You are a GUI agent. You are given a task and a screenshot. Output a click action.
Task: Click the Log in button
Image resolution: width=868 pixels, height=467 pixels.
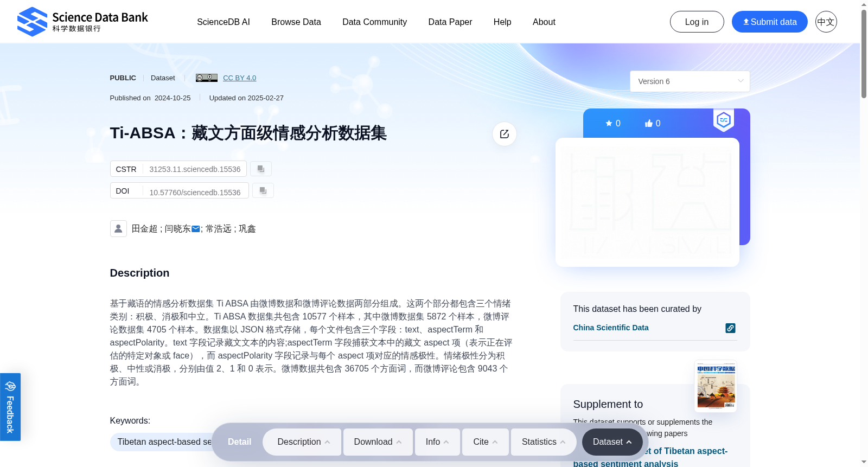coord(697,22)
